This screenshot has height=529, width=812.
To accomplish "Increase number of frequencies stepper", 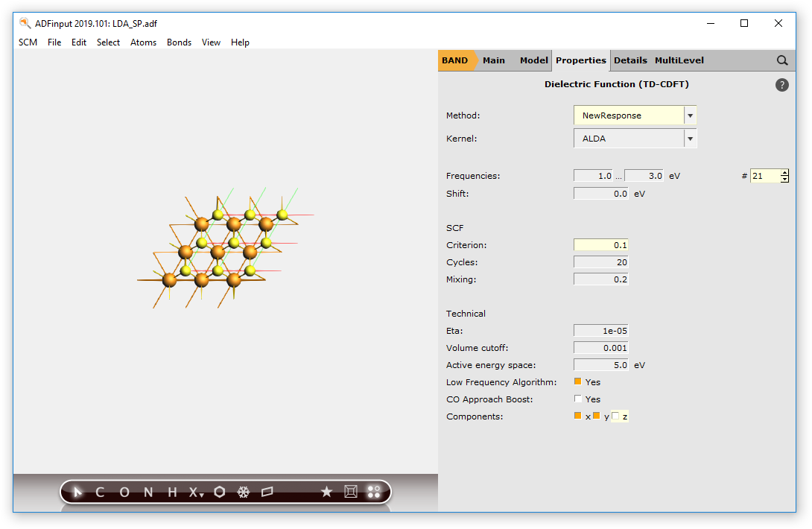I will (785, 173).
